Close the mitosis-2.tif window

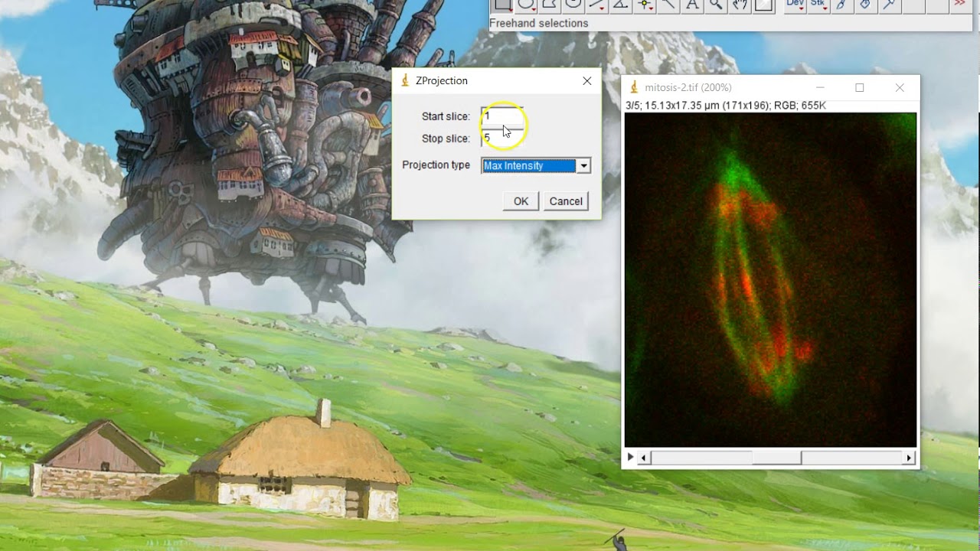point(900,88)
